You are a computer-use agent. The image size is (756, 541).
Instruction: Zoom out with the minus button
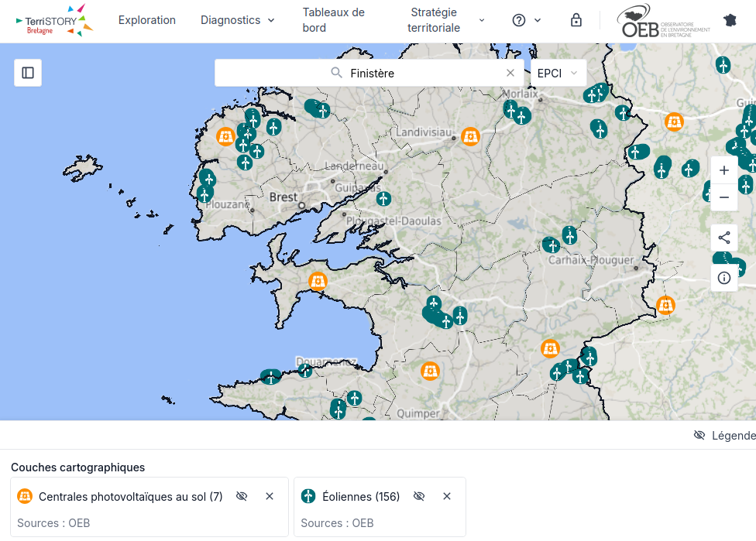[x=724, y=197]
